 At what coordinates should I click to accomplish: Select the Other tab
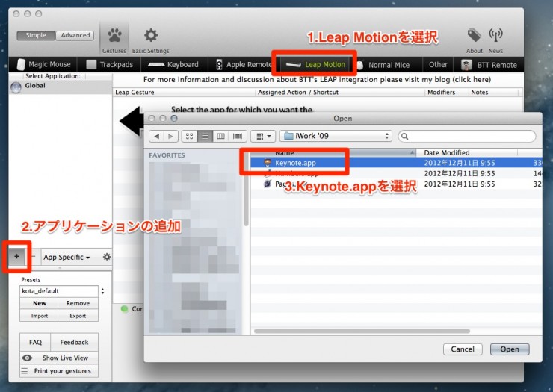[x=438, y=64]
